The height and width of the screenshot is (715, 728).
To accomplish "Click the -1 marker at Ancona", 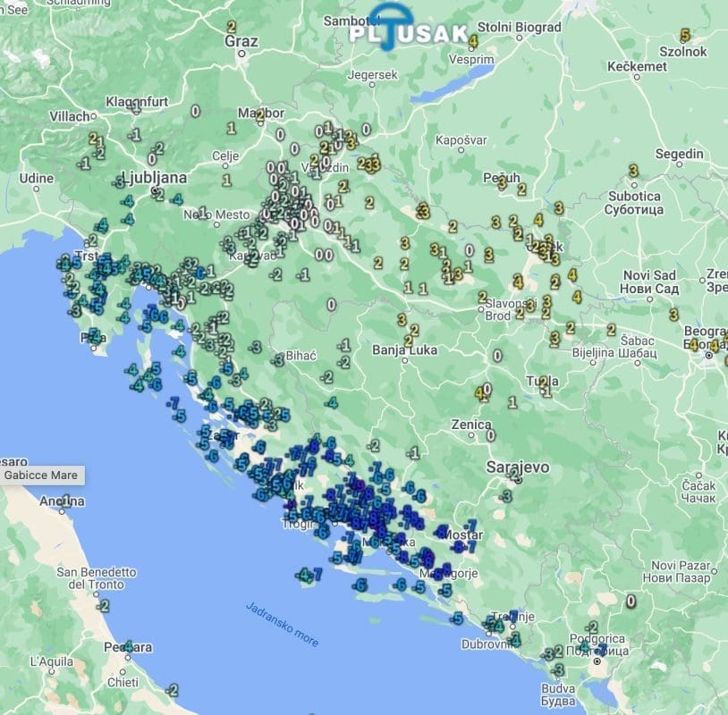I will click(x=63, y=502).
